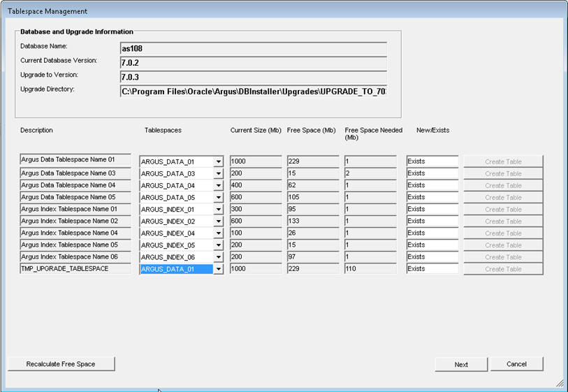Click Create Table for Argus Index Tablespace 02
The height and width of the screenshot is (392, 568).
[x=503, y=222]
